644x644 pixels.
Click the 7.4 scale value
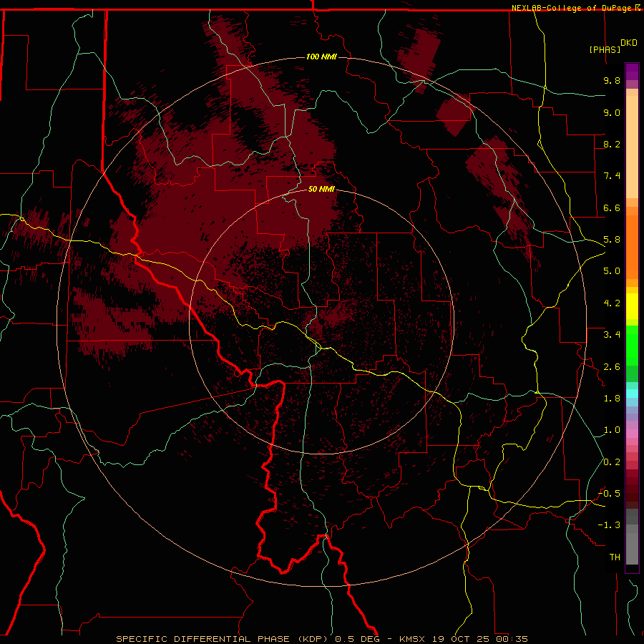pos(612,176)
